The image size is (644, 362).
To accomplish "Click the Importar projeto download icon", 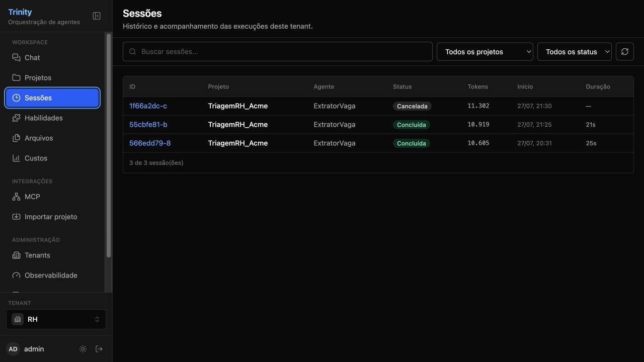I will 17,217.
